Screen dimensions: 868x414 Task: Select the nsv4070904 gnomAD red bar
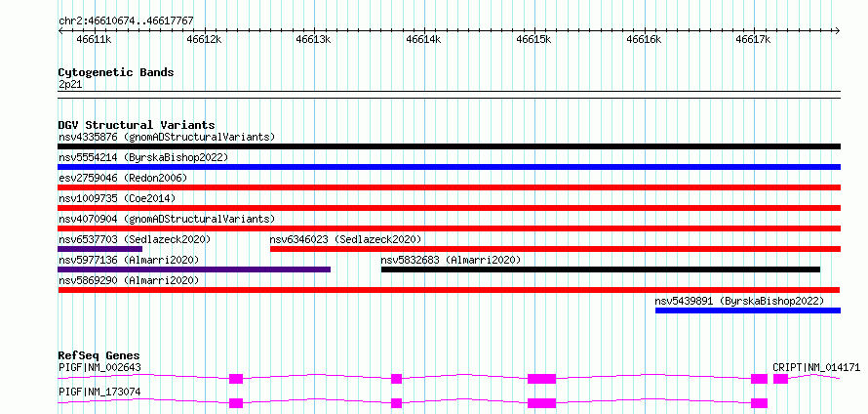449,228
